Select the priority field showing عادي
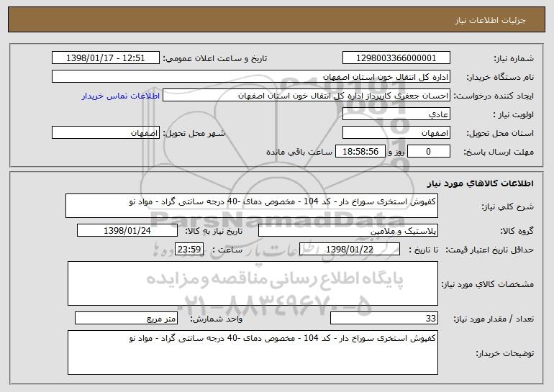554x392 pixels. [396, 114]
